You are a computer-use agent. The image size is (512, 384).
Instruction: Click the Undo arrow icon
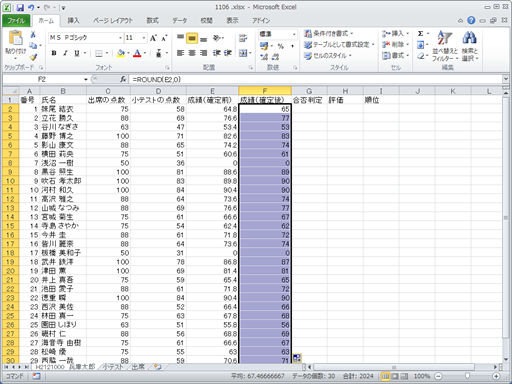31,7
